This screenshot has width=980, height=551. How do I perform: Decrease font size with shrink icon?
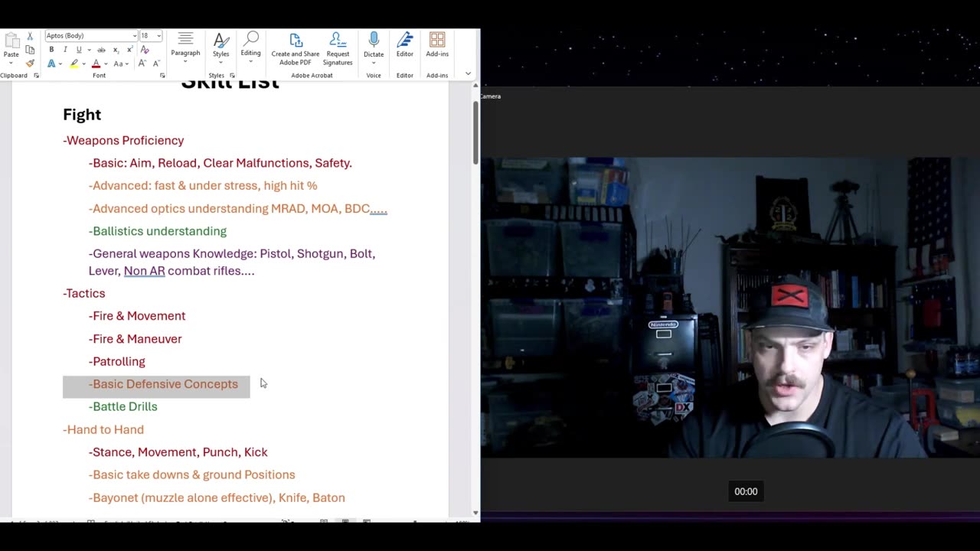[x=155, y=64]
